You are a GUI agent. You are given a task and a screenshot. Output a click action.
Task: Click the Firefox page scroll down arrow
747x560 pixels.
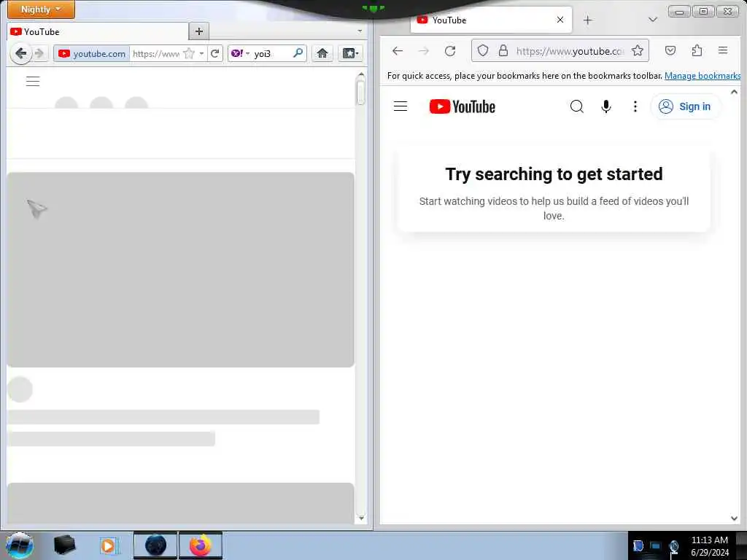coord(734,518)
